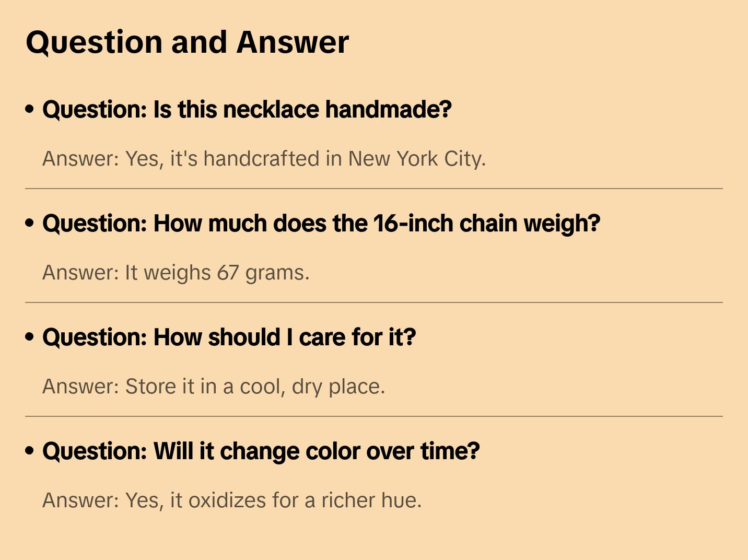Select the 16-inch chain weight question
The height and width of the screenshot is (560, 748).
[321, 224]
